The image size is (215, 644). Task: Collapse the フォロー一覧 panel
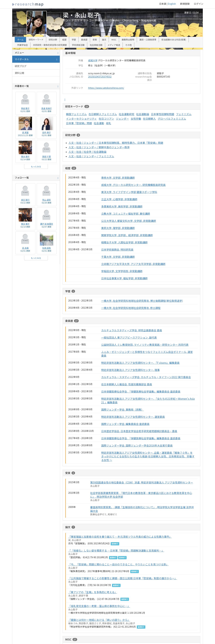pos(58,178)
